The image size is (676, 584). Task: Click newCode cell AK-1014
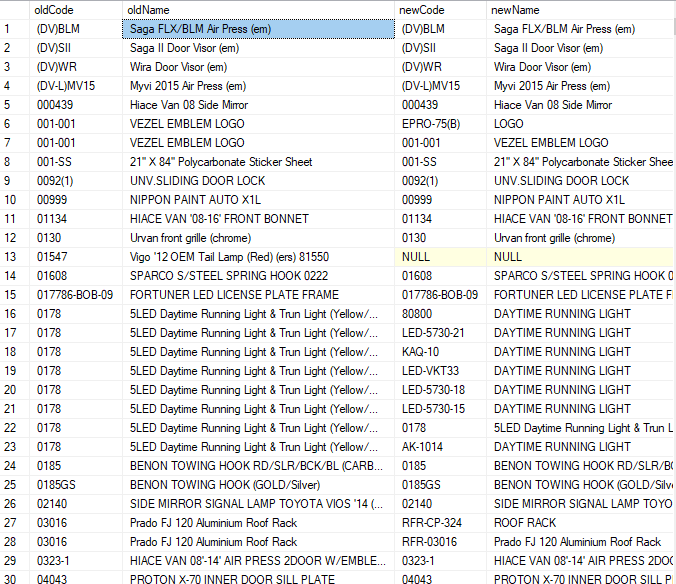pos(440,447)
